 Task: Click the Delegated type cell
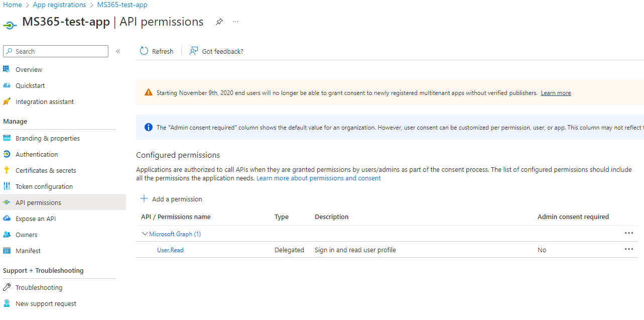(289, 250)
